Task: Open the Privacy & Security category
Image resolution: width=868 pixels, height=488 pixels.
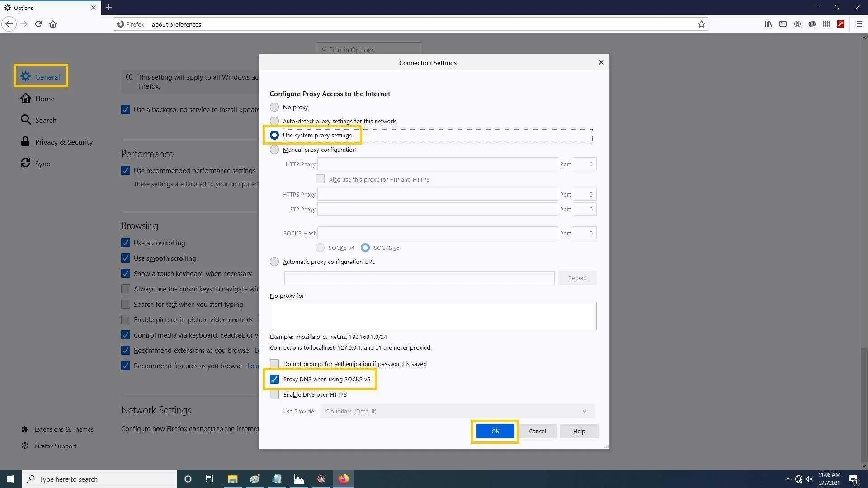Action: [x=57, y=142]
